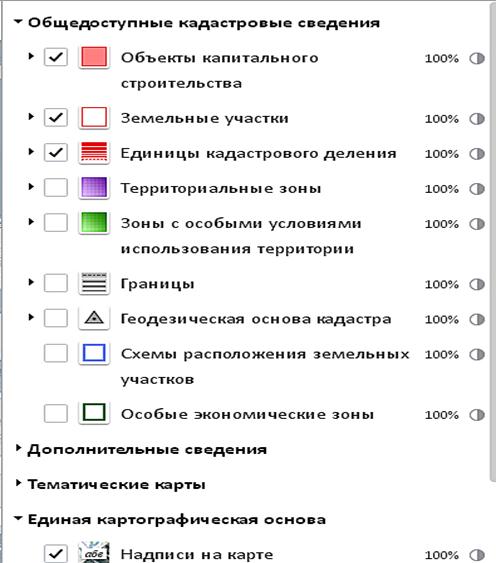Select Единая картографическая основа heading
The width and height of the screenshot is (496, 563).
point(177,519)
